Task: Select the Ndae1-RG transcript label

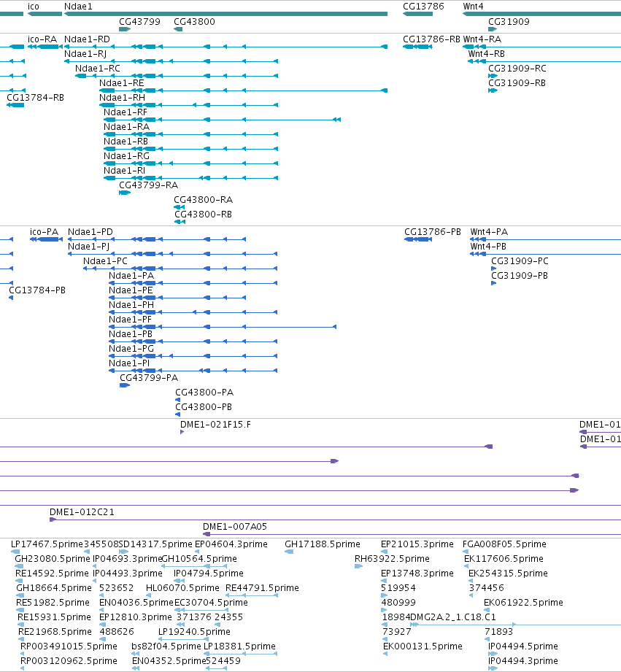Action: 126,156
